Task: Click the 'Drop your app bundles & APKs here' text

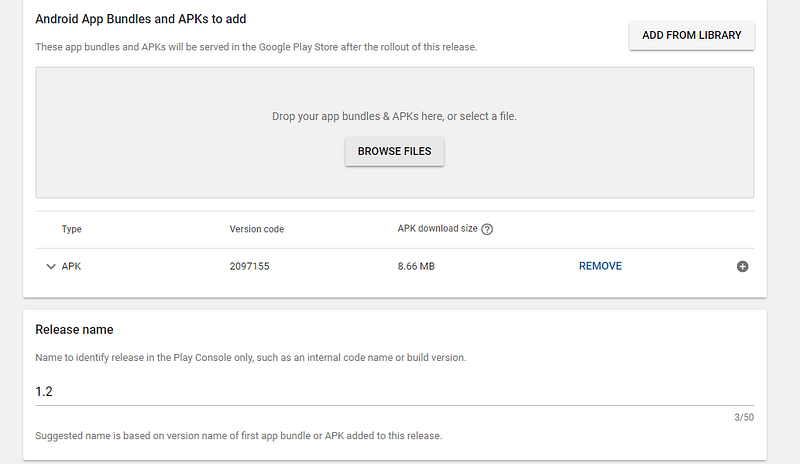Action: pos(394,116)
